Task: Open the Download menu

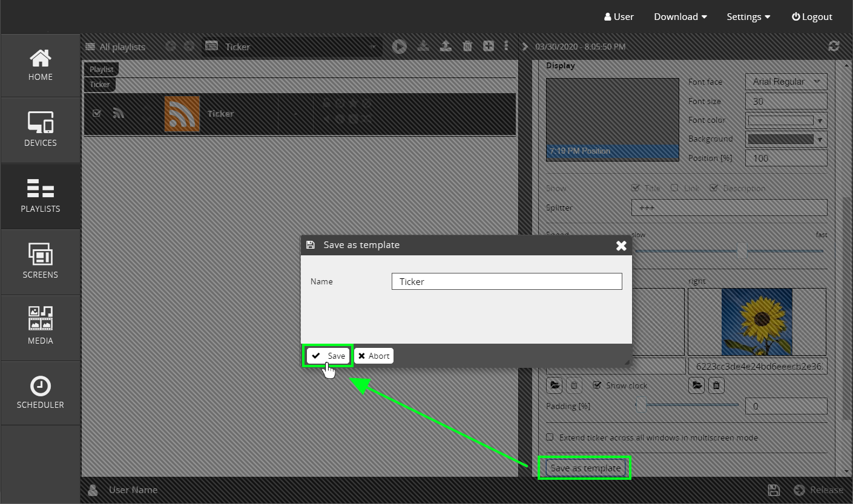Action: [680, 17]
